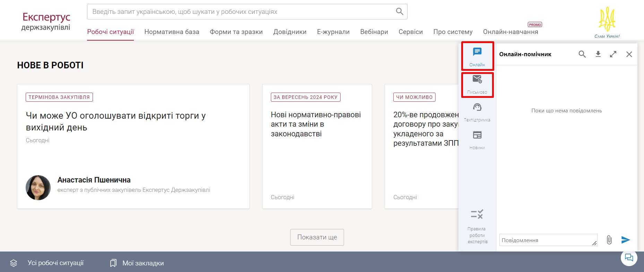Open Нові нормативно-правові акти article
644x272 pixels.
(316, 124)
